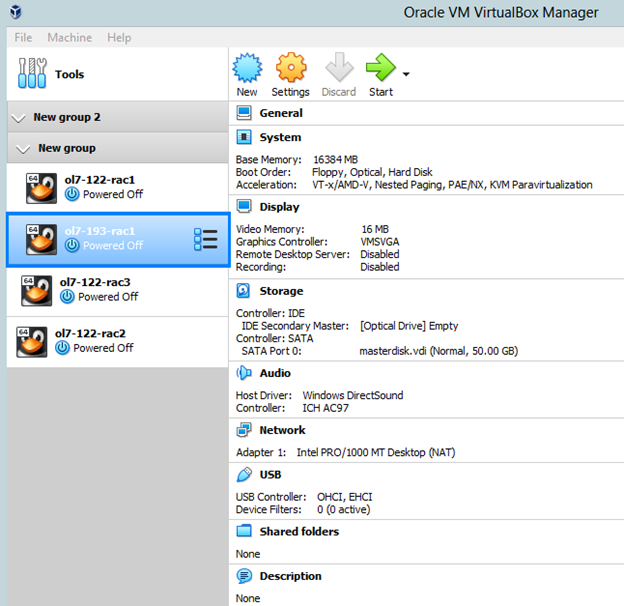Open the Description section heading
This screenshot has height=606, width=624.
[291, 577]
